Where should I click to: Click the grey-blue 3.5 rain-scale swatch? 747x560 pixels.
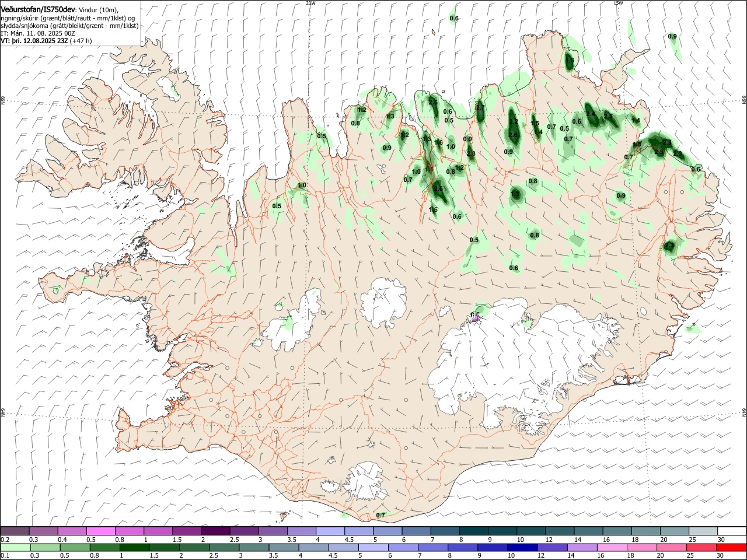tap(284, 547)
